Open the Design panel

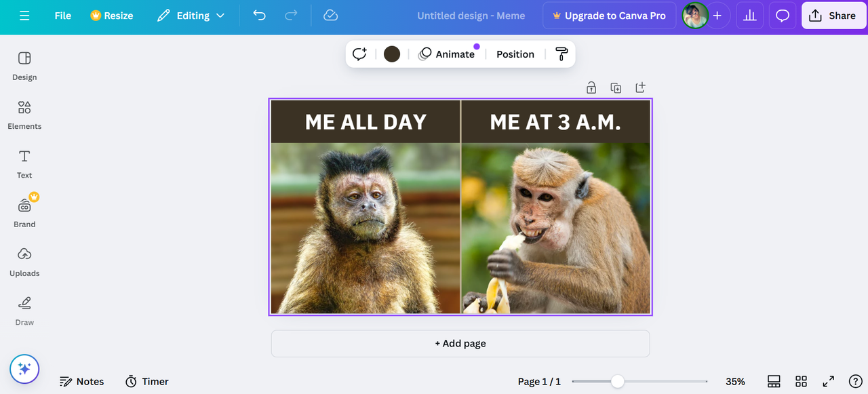pyautogui.click(x=24, y=66)
